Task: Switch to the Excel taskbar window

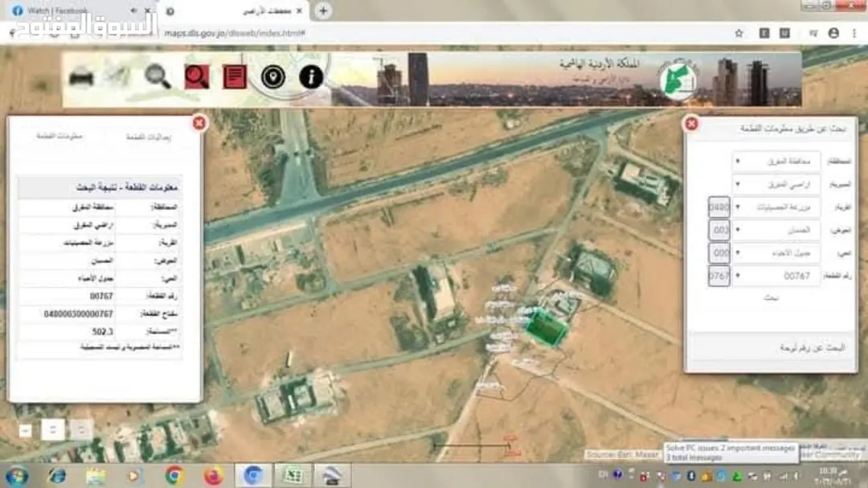Action: (x=293, y=476)
